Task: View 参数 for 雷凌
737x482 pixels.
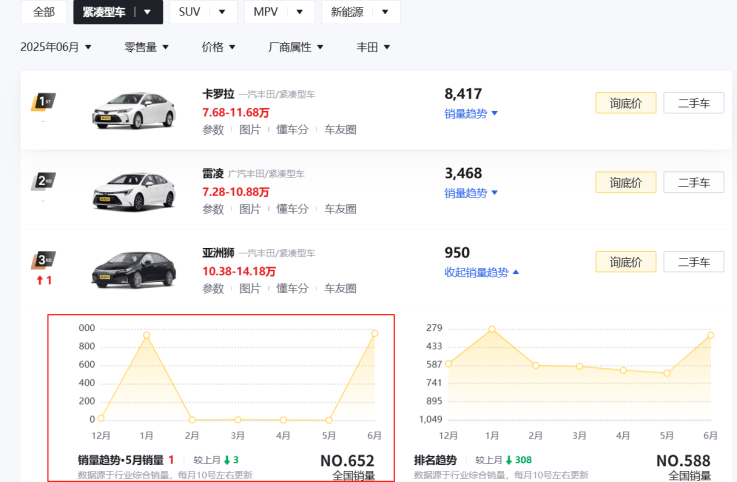Action: tap(213, 209)
